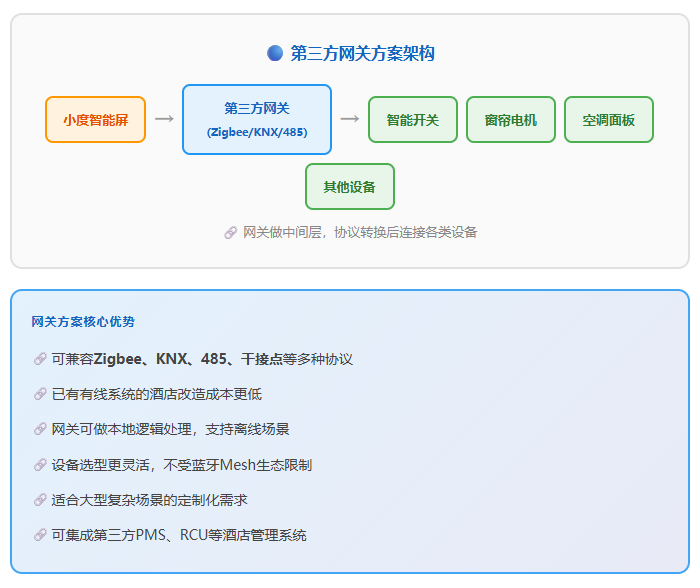Click the 网关方案核心优势 heading

click(x=83, y=322)
